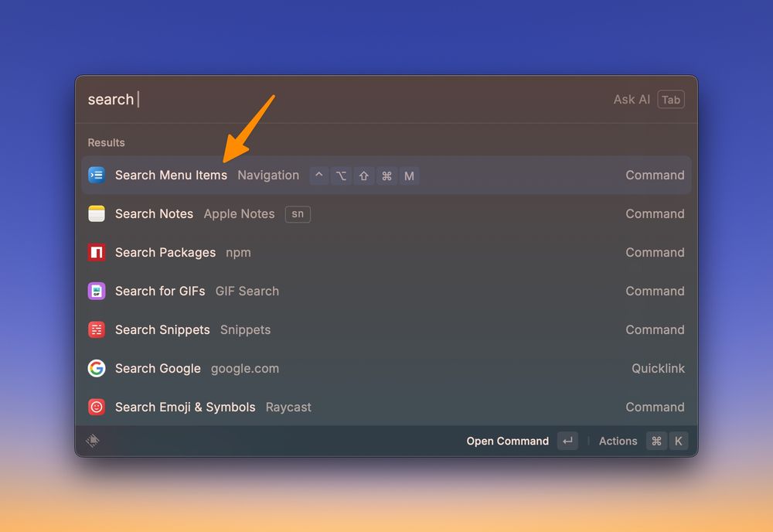Click the Command key in Menu Items hotkey

386,176
